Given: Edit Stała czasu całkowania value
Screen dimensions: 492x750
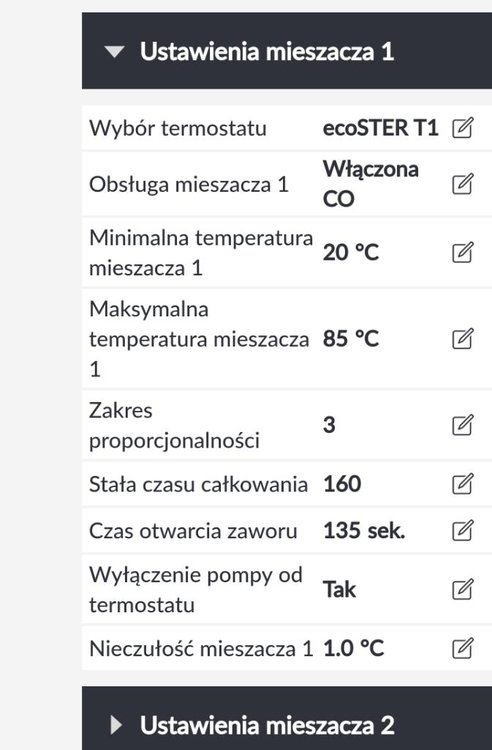Looking at the screenshot, I should click(462, 484).
